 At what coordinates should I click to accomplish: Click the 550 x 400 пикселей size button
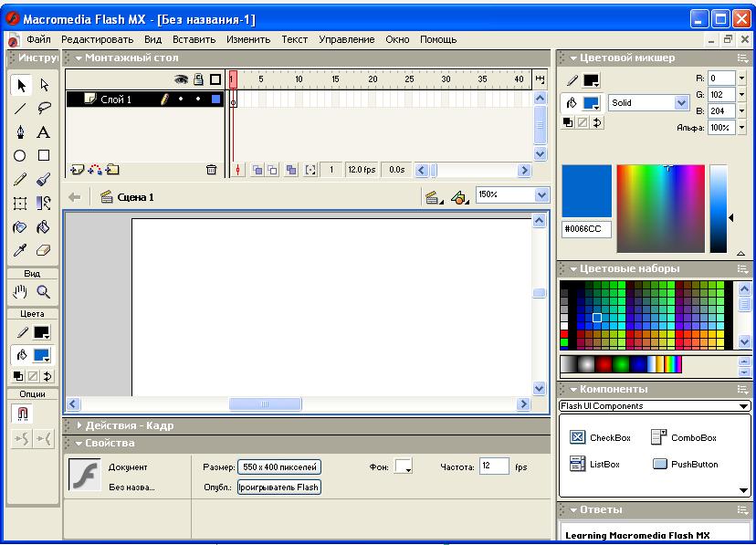279,466
